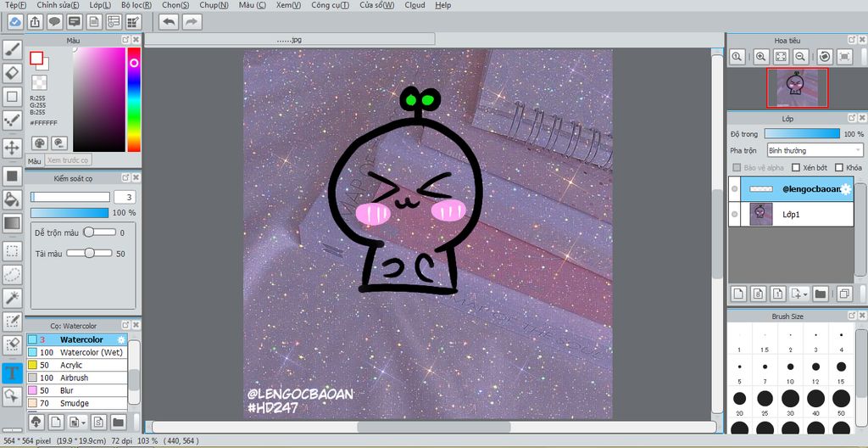Select the Eraser tool
868x448 pixels.
(x=12, y=73)
